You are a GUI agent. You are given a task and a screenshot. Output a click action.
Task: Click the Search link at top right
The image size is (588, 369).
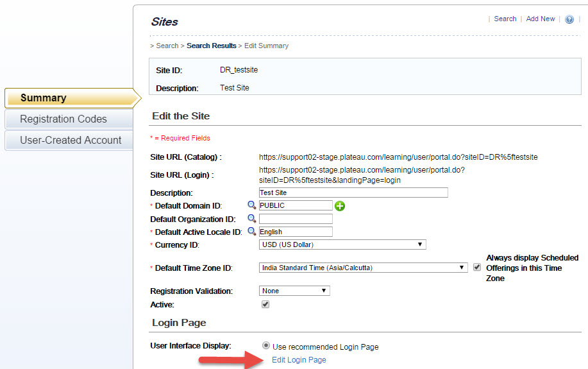505,19
